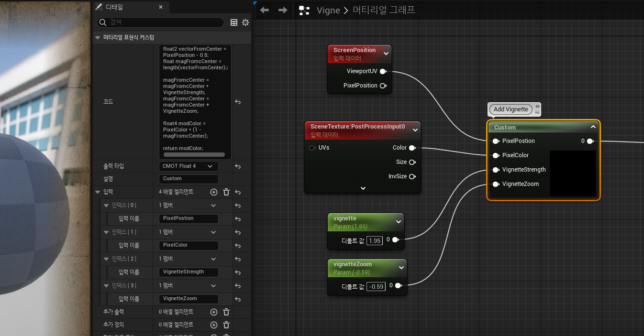Screen dimensions: 644x336
Task: Collapse the Custom node with its chevron
Action: tap(593, 127)
